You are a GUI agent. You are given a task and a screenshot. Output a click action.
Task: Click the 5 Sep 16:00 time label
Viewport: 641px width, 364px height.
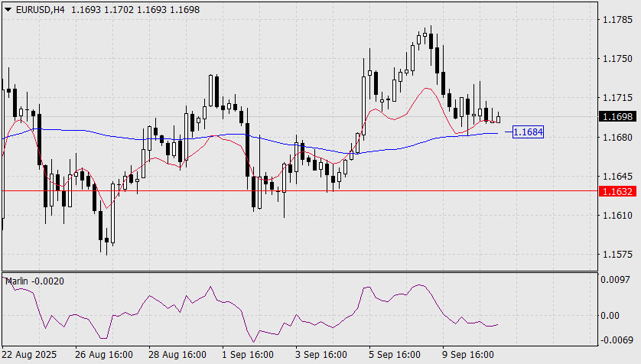[395, 355]
